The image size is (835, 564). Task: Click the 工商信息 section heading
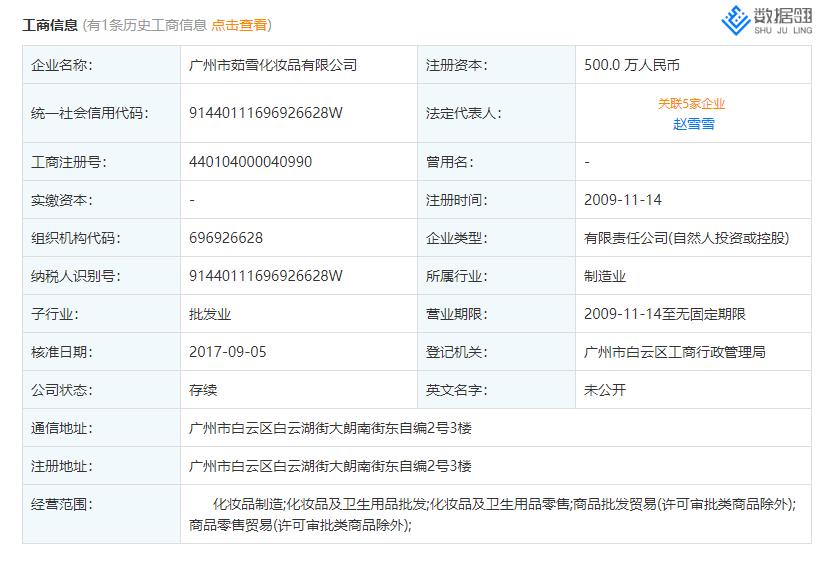(x=50, y=25)
